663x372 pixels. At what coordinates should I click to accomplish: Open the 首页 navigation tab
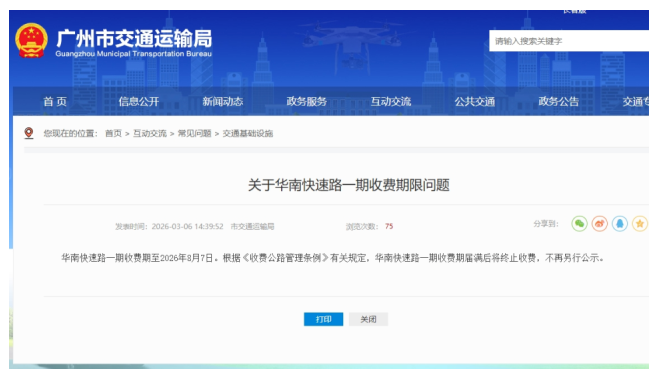[x=55, y=101]
